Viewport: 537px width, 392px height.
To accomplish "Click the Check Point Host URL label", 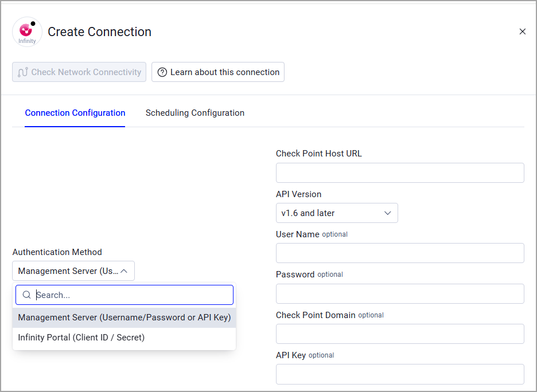I will (x=319, y=154).
